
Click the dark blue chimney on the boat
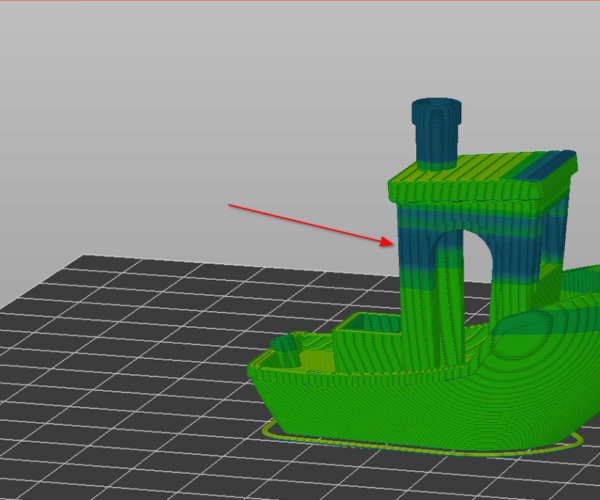436,133
